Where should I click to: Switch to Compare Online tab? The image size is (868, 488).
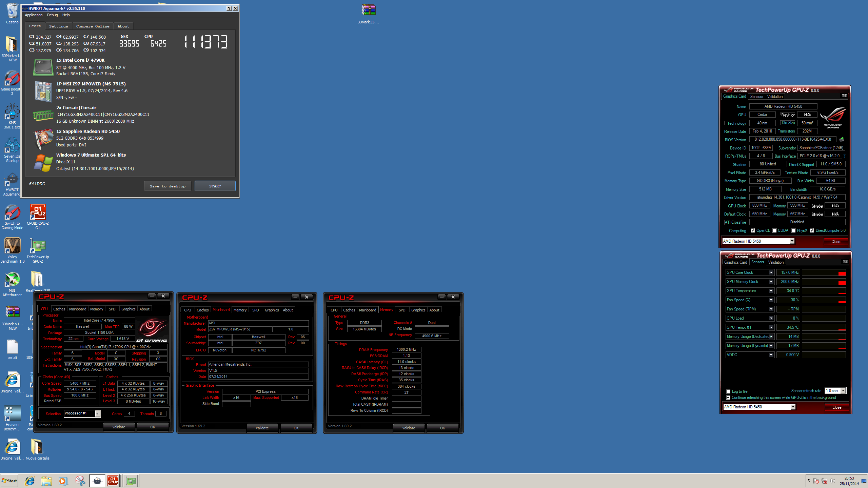[x=93, y=26]
